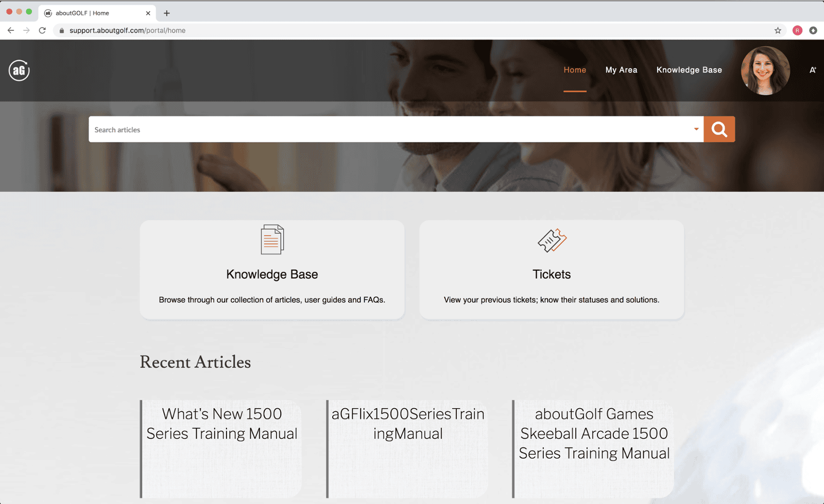Open Knowledge Base in top navigation
The image size is (824, 504).
[x=689, y=70]
